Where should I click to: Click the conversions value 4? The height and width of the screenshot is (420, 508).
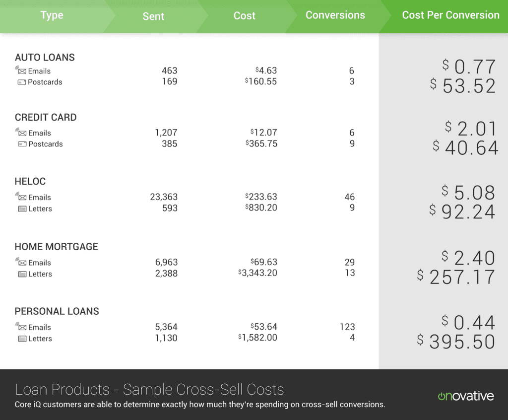pyautogui.click(x=352, y=338)
